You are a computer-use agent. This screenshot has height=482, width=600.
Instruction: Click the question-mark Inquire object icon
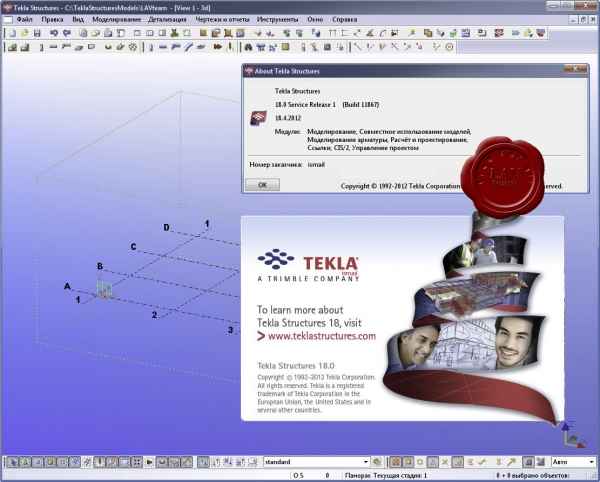coord(316,33)
